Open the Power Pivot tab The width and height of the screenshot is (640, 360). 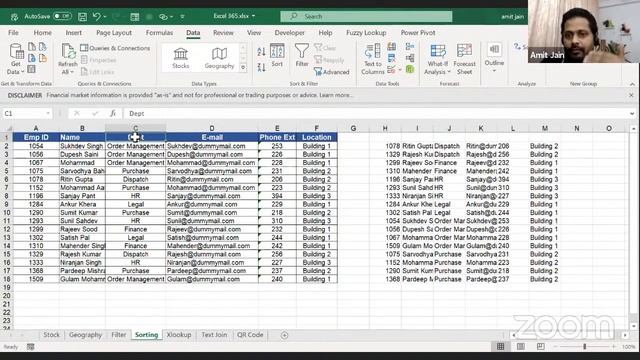click(x=418, y=33)
